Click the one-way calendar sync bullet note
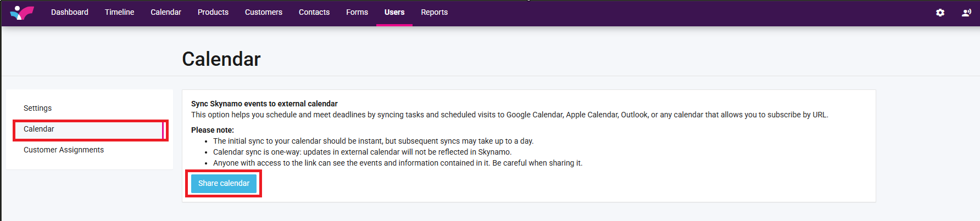Screen dimensions: 980x221 pos(362,152)
